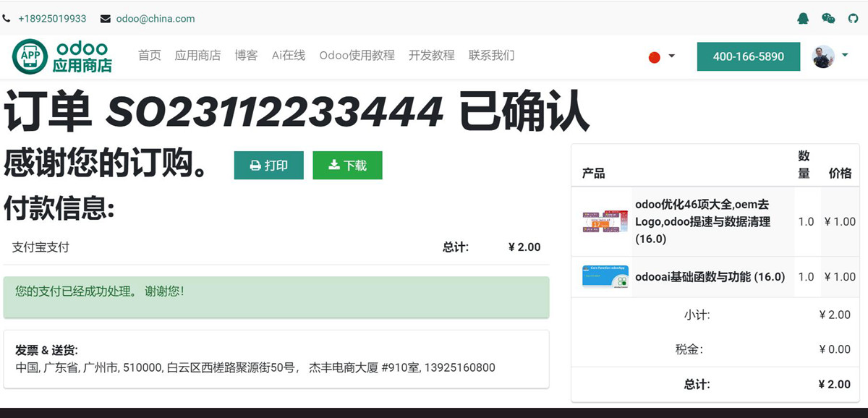Click the red flag language icon
This screenshot has width=868, height=418.
click(655, 57)
